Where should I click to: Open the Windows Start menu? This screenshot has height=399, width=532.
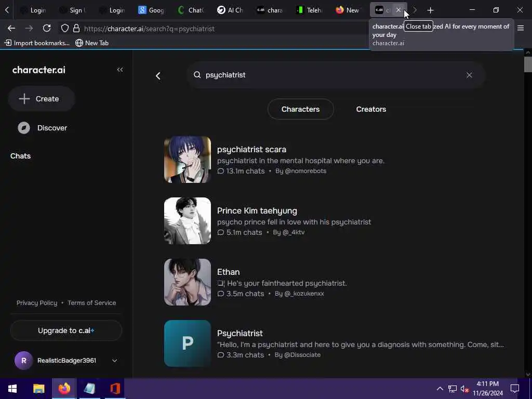(x=12, y=389)
